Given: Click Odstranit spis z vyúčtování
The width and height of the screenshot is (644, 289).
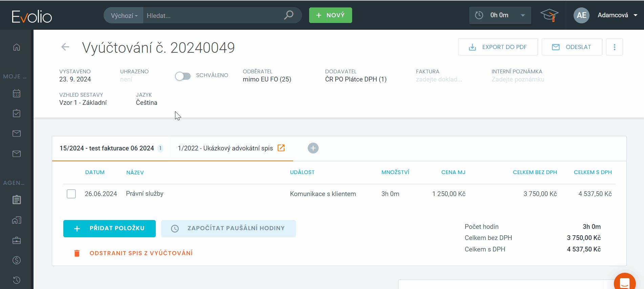Looking at the screenshot, I should pos(141,253).
